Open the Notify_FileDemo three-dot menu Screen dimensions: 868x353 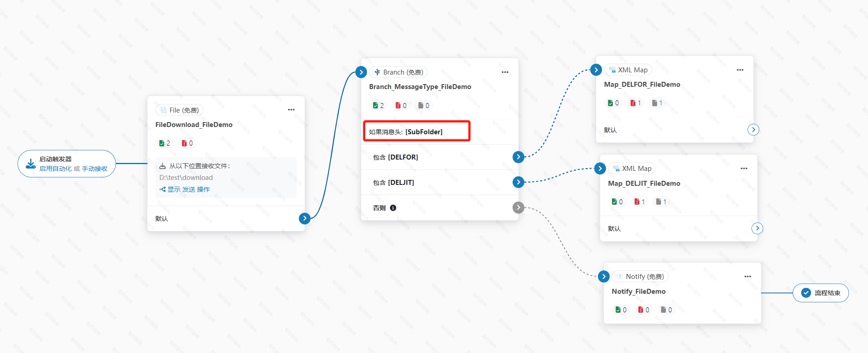(x=748, y=277)
